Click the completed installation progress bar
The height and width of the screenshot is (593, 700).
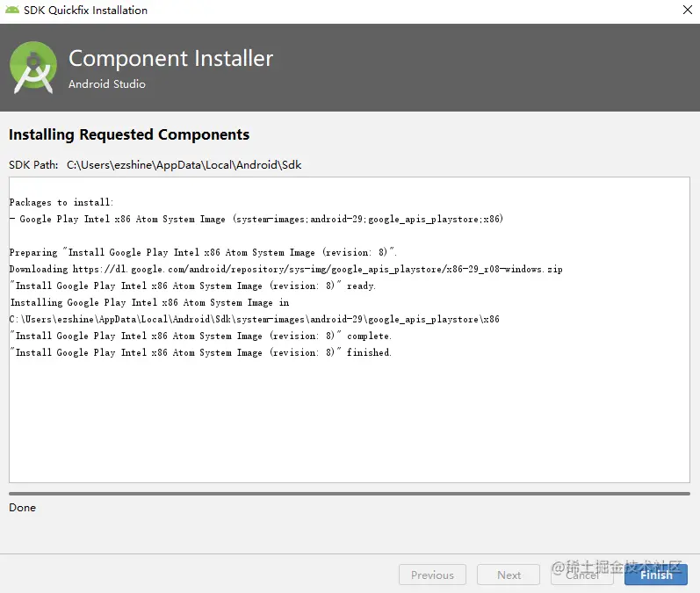[x=350, y=494]
